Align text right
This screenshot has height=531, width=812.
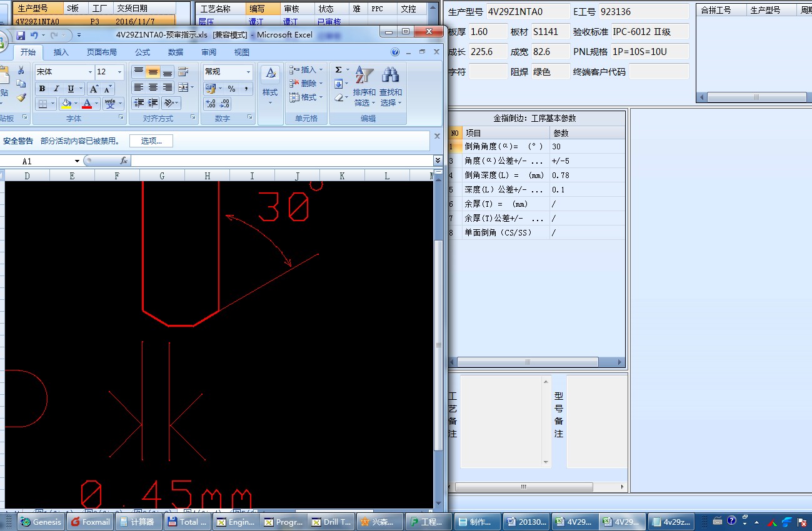(x=168, y=87)
